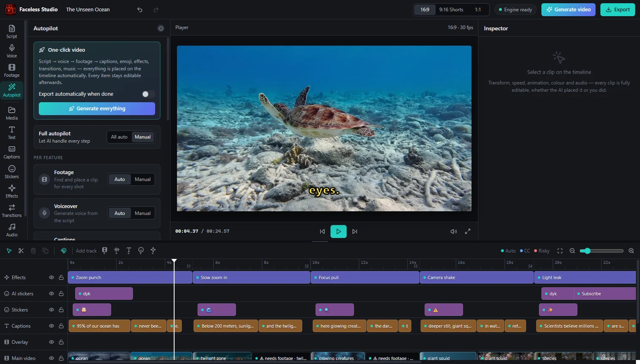
Task: Open the Footage panel
Action: point(12,70)
